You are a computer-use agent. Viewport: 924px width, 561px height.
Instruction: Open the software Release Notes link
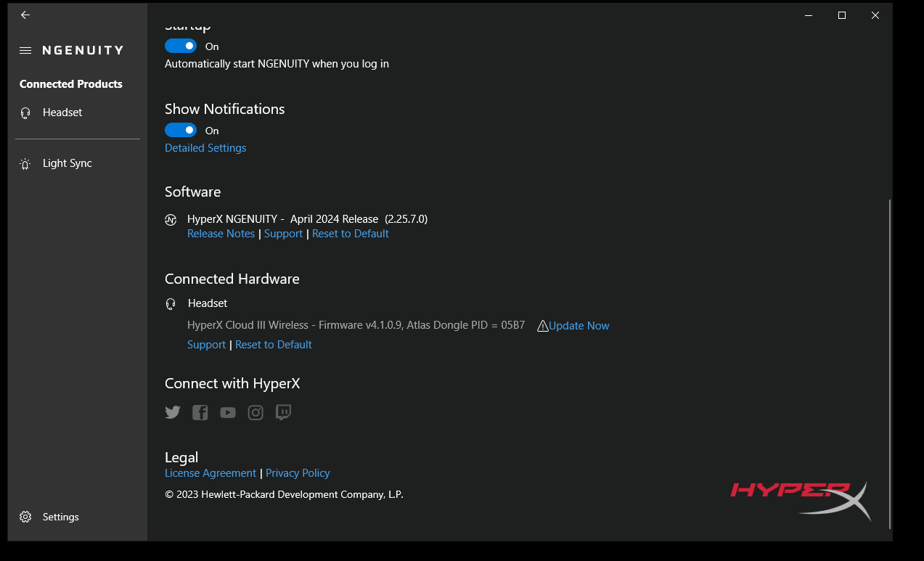[x=221, y=234]
